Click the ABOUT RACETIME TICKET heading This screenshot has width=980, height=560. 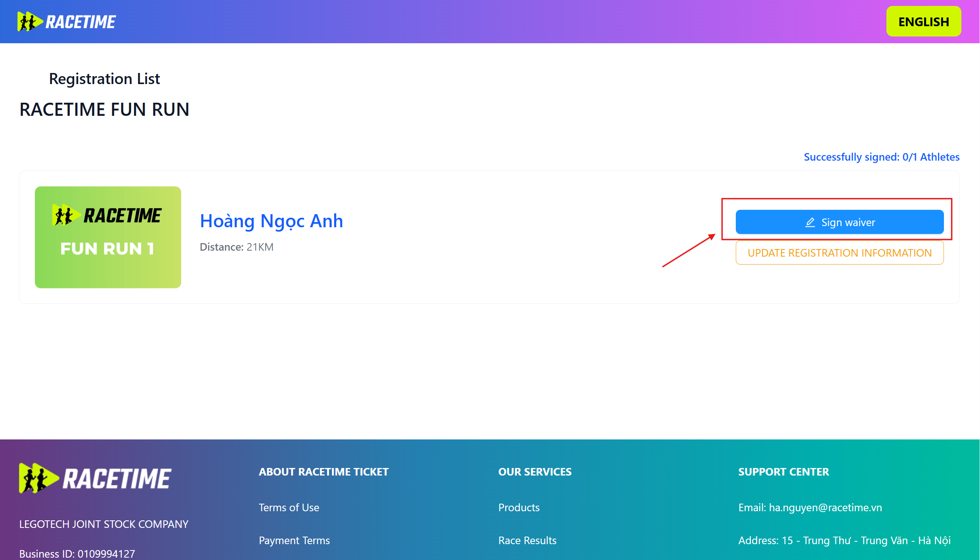pos(323,472)
